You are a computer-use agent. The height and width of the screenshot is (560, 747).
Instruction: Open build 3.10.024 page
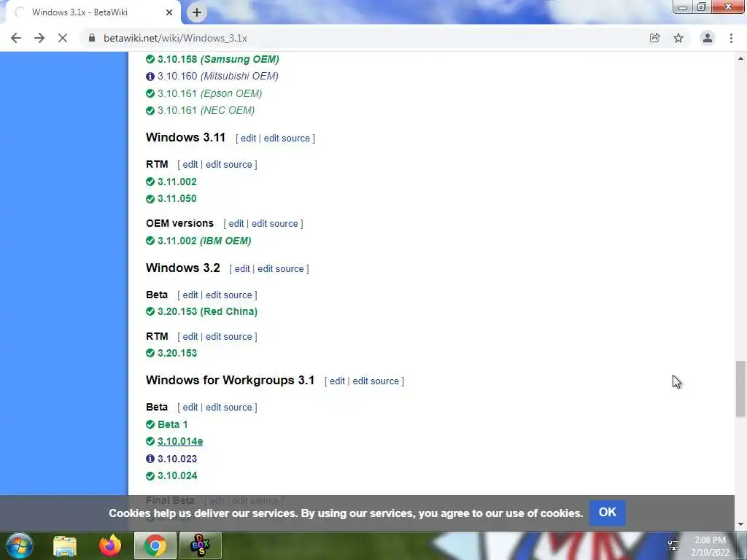pyautogui.click(x=177, y=475)
